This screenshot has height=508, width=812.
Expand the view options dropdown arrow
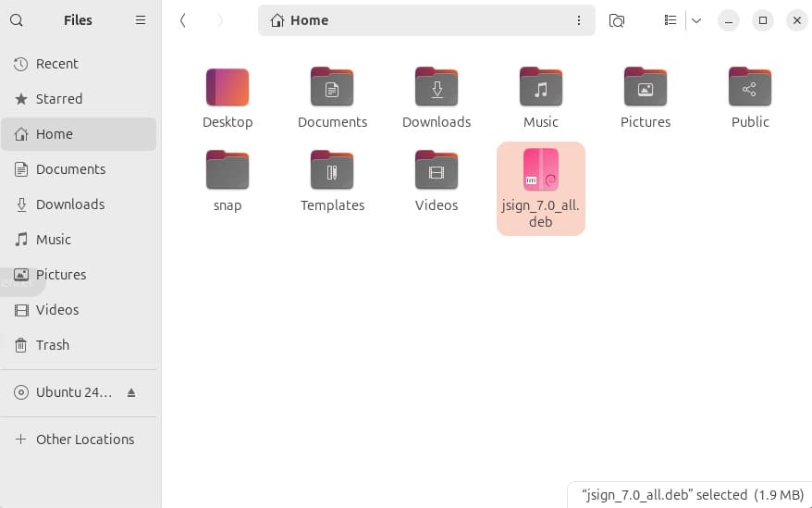tap(696, 20)
